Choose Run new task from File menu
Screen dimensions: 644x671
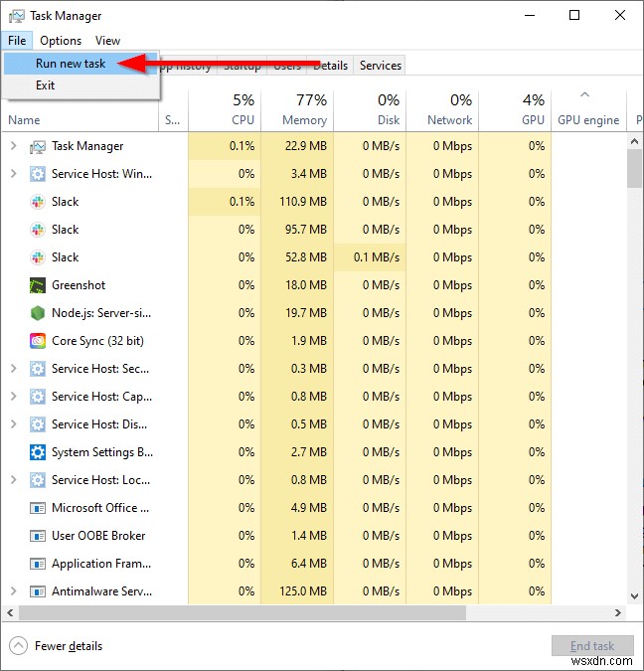click(80, 64)
